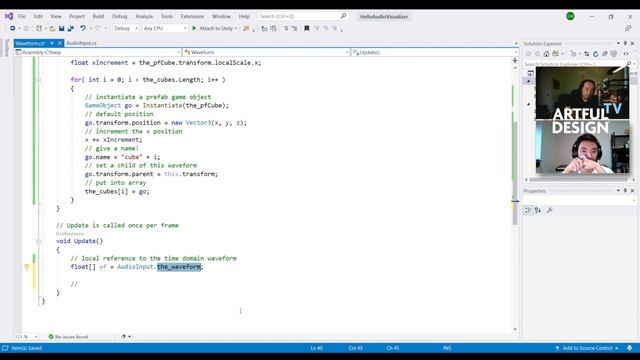Viewport: 640px width, 360px height.
Task: Click the editor scroll down arrow
Action: tap(515, 329)
